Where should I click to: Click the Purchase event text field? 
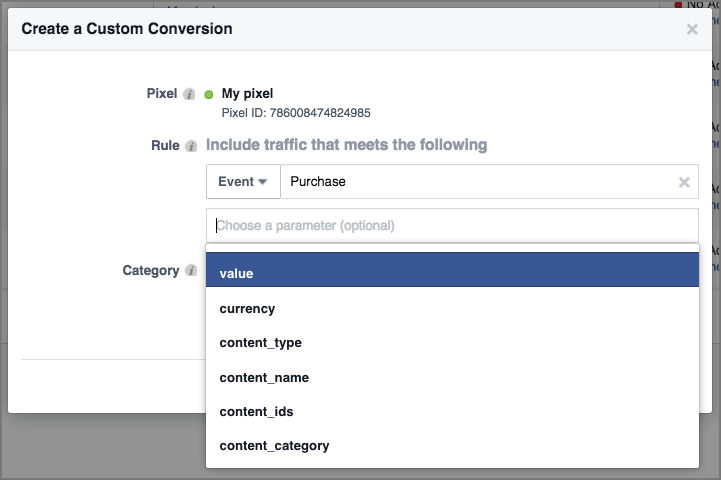pyautogui.click(x=475, y=182)
